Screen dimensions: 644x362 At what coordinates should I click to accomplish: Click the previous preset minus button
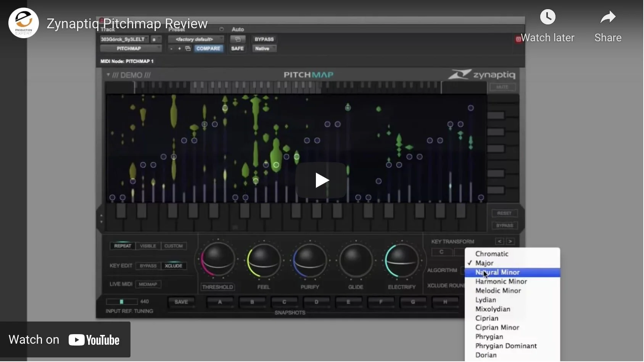pyautogui.click(x=171, y=48)
